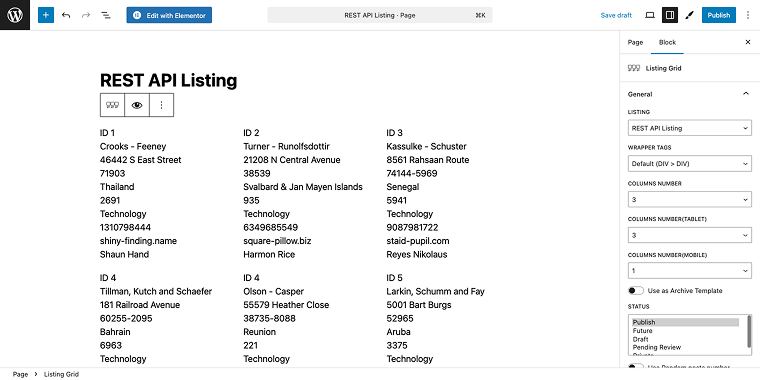Click the text 55579 Heather Close
Screen dimensions: 760x380
click(286, 305)
